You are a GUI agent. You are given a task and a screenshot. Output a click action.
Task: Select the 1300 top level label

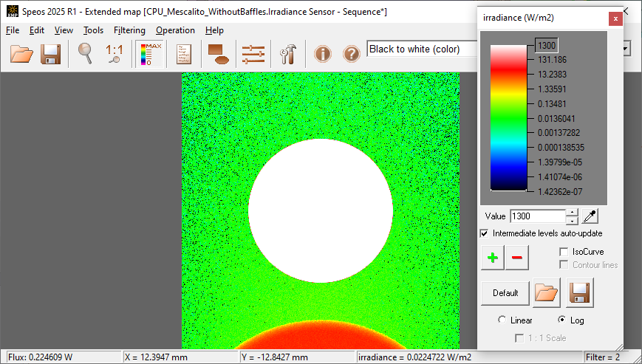547,45
